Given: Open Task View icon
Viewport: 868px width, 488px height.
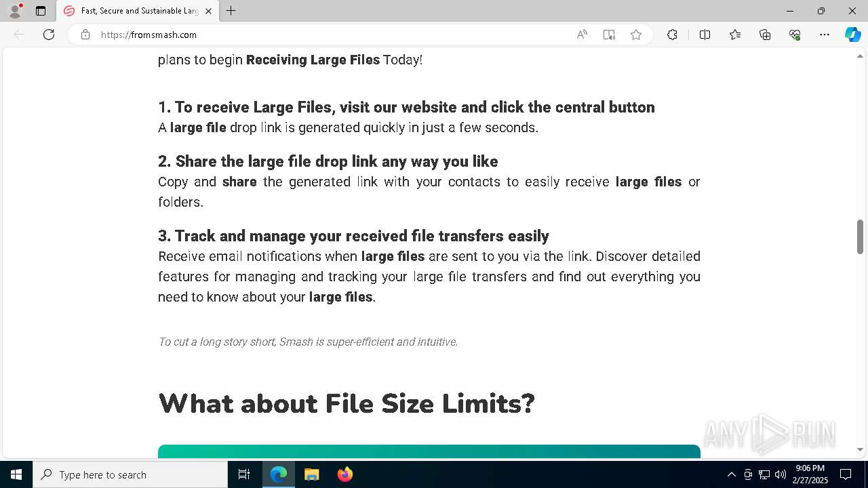Looking at the screenshot, I should 244,474.
